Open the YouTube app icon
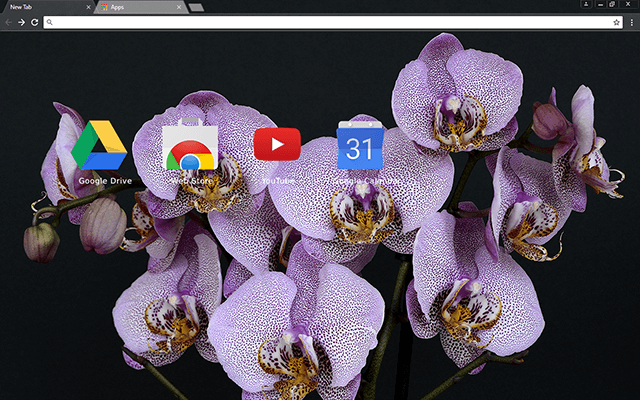This screenshot has width=640, height=400. point(277,144)
